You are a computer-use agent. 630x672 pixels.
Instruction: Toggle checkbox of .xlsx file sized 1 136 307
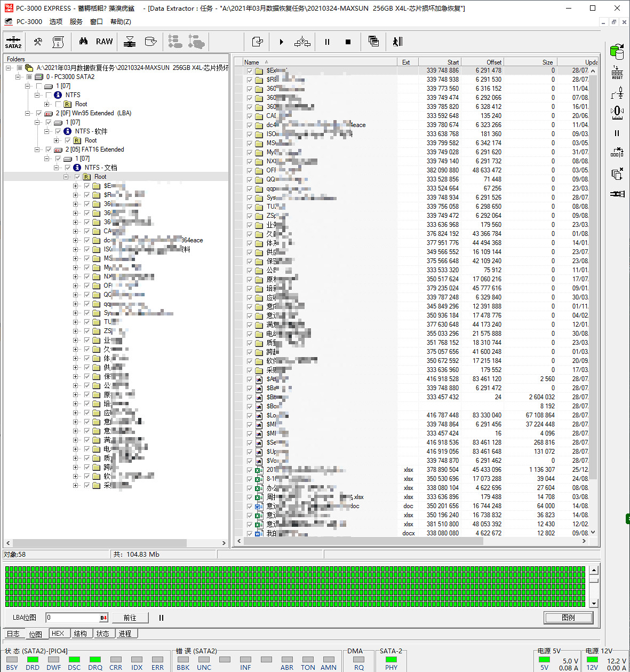249,470
